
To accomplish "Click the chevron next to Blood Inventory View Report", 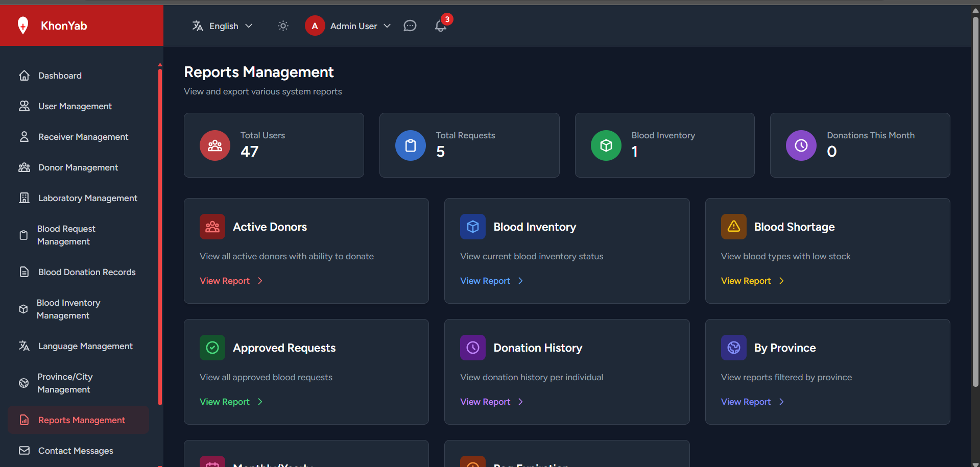I will coord(520,281).
